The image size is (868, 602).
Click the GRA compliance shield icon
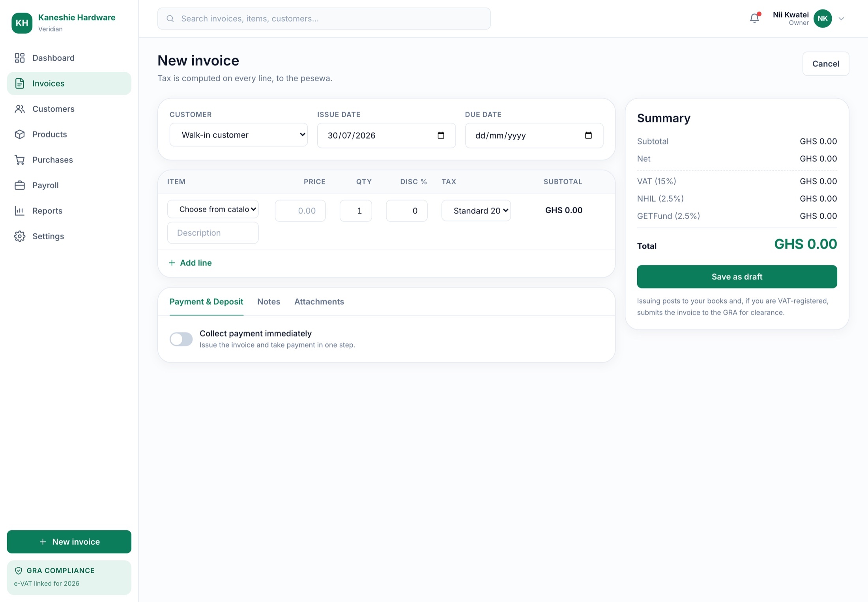click(19, 570)
